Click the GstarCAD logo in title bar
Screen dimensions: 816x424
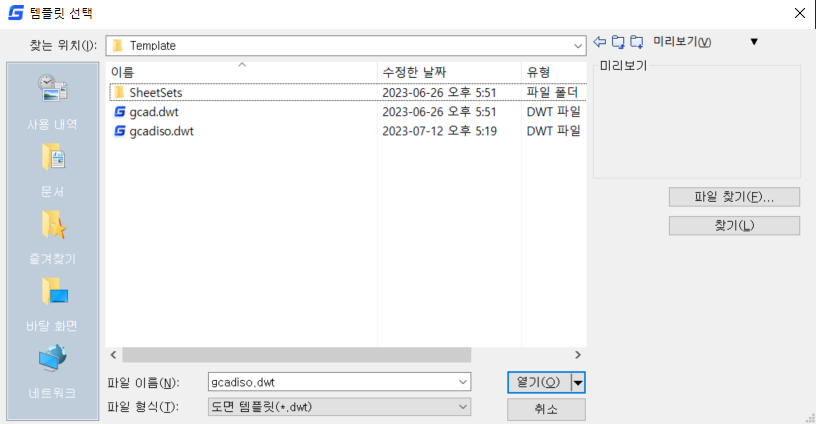[x=16, y=12]
